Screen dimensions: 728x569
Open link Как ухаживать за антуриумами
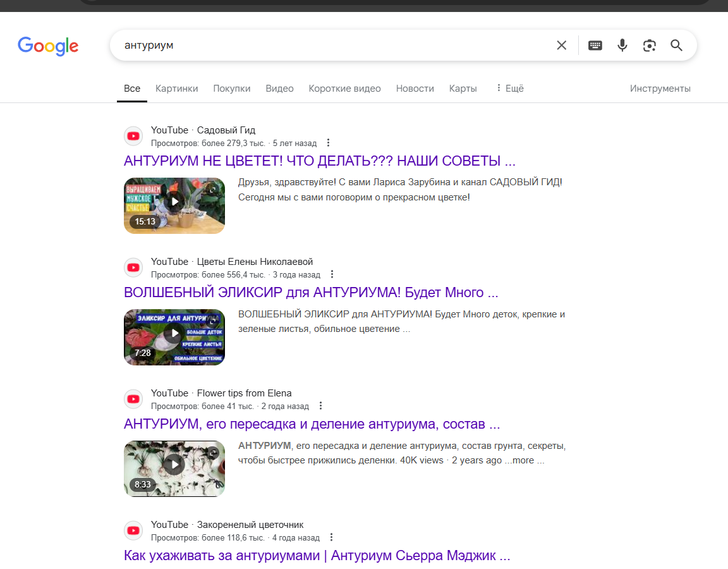317,555
